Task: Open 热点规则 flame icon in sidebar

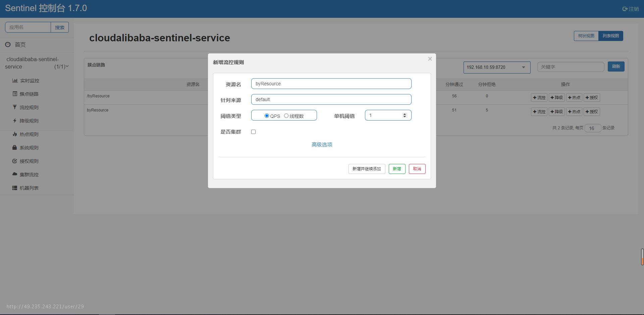Action: point(15,134)
